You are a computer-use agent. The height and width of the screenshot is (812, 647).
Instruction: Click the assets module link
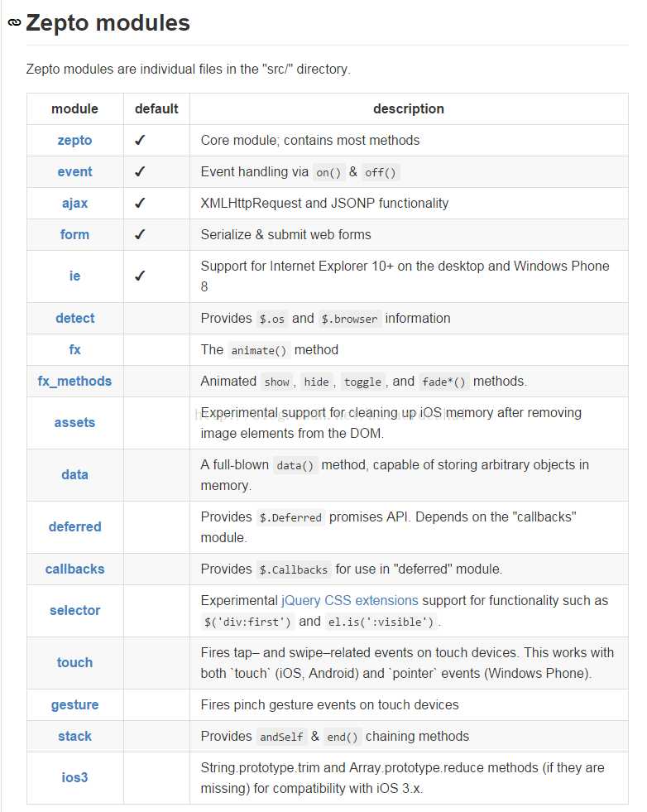tap(74, 423)
